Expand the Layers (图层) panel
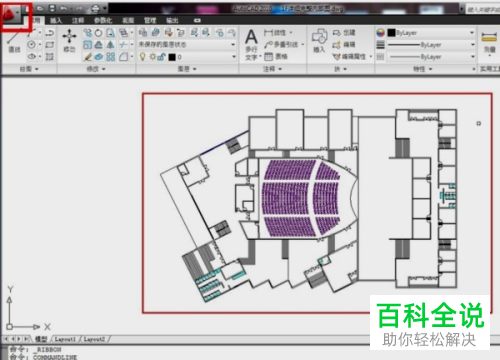 (187, 69)
